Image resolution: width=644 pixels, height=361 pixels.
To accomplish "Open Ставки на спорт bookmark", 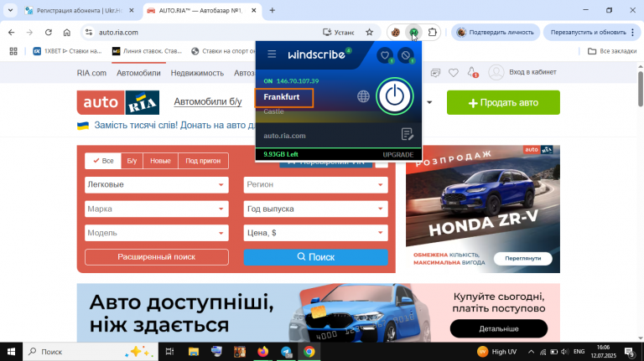I will (x=223, y=51).
